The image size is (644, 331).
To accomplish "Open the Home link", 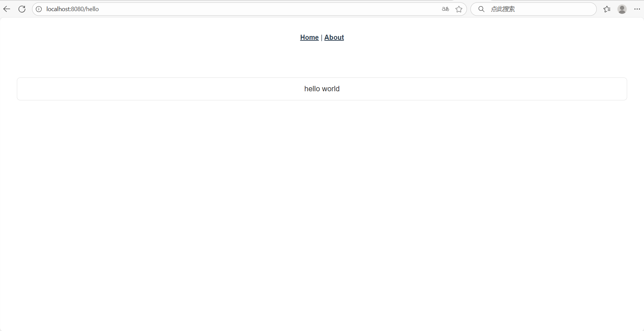I will click(x=310, y=37).
